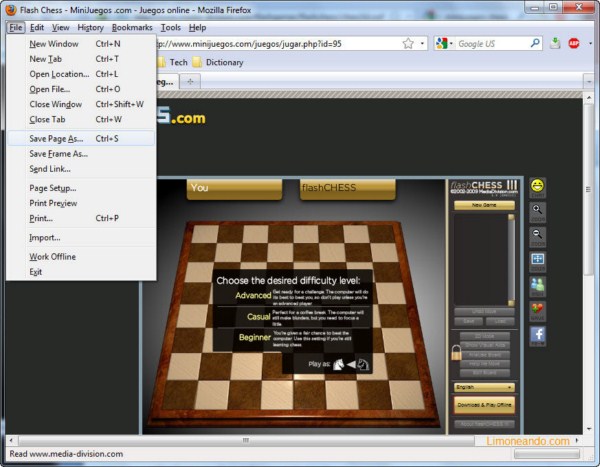Click the bookmark star in address bar

[x=408, y=44]
